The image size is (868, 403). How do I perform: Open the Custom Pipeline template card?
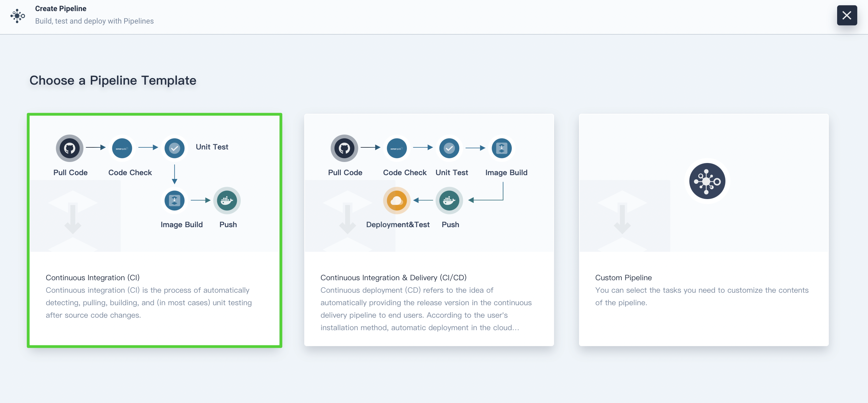tap(704, 230)
